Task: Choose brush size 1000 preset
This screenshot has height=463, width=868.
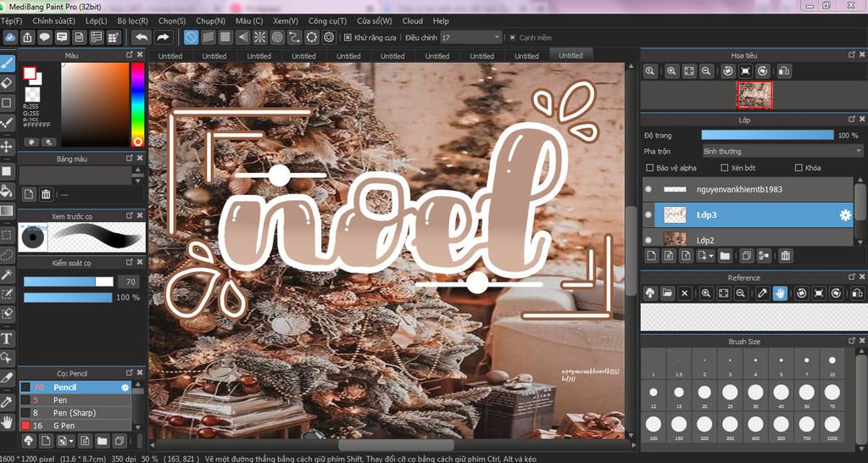Action: 832,427
